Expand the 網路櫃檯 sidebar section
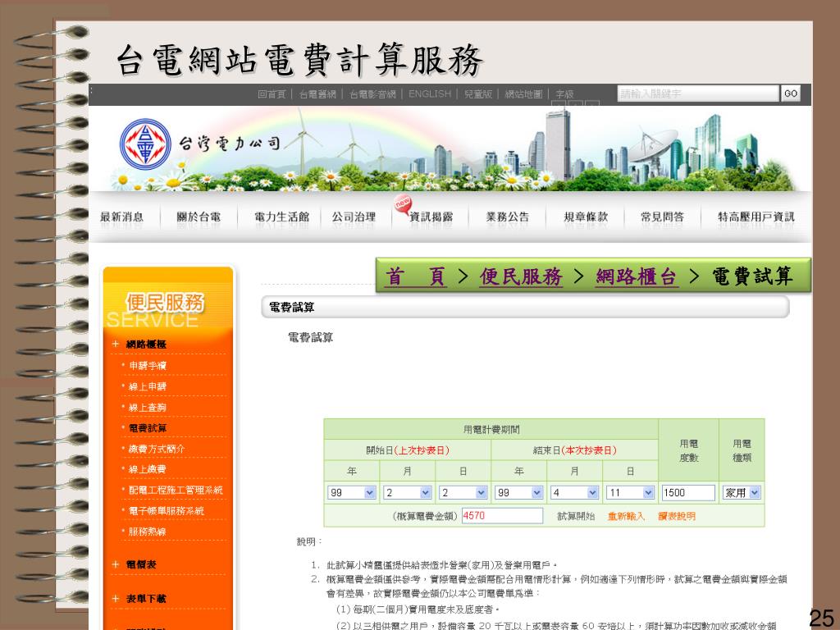 tap(146, 345)
